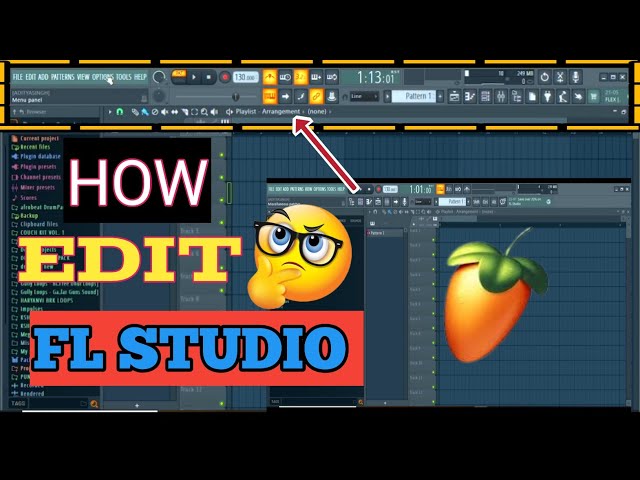Toggle typing keyboard to piano button

(269, 96)
